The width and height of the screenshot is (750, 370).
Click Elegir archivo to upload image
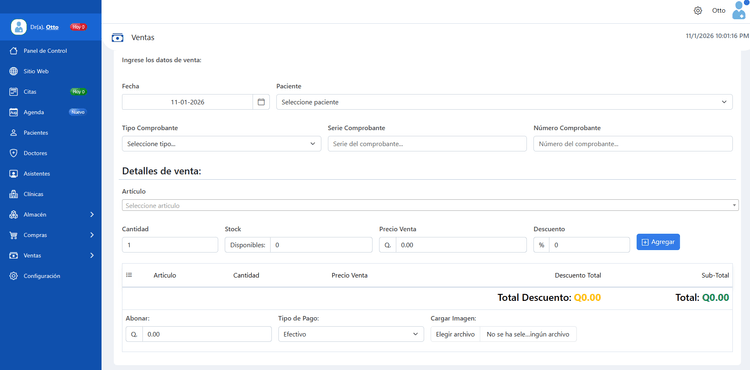tap(455, 334)
